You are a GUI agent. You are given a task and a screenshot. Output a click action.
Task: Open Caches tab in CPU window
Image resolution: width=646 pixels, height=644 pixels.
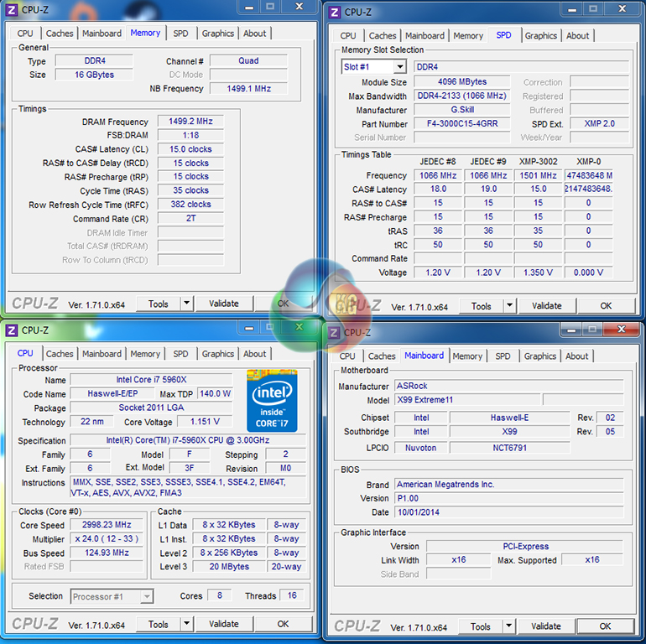pyautogui.click(x=60, y=354)
